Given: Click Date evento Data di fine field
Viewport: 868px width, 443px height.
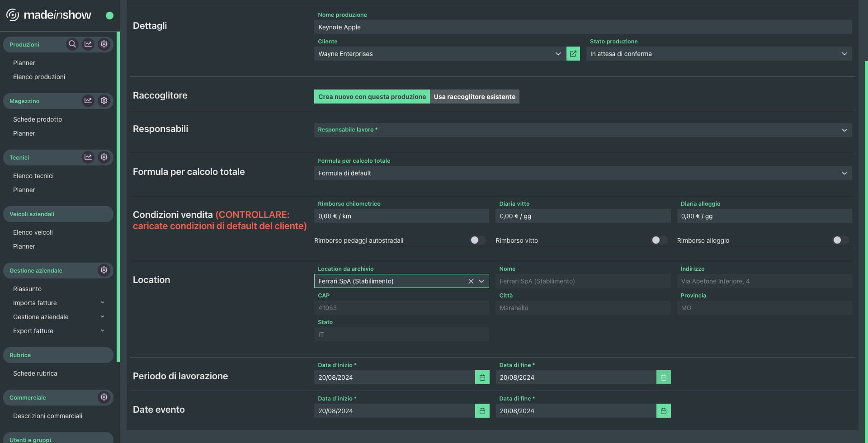Looking at the screenshot, I should 576,411.
